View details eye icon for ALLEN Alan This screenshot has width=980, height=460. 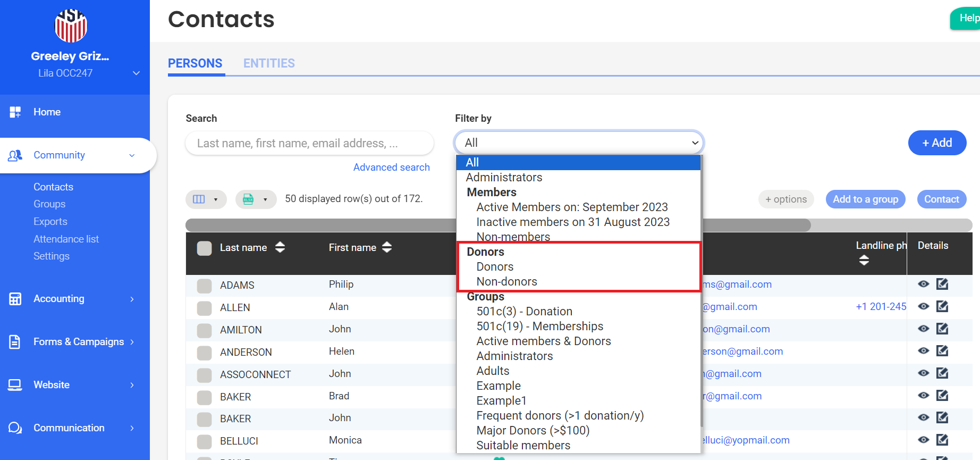[x=923, y=306]
